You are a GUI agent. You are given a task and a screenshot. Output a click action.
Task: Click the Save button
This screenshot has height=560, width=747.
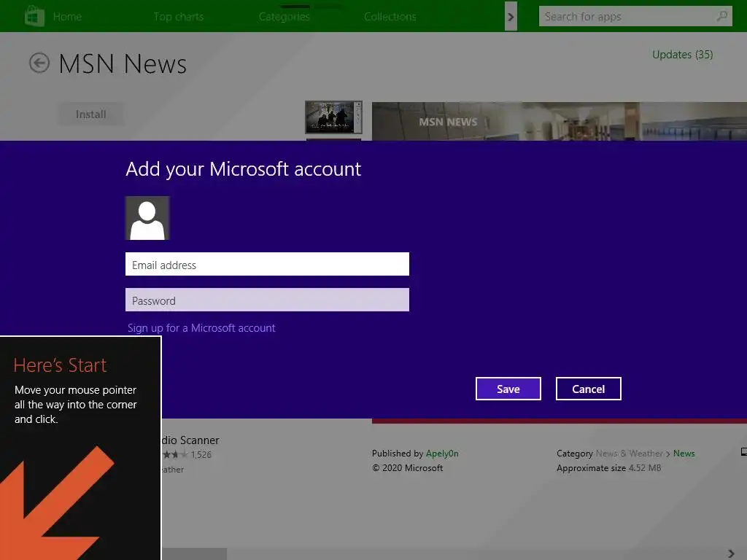(508, 389)
